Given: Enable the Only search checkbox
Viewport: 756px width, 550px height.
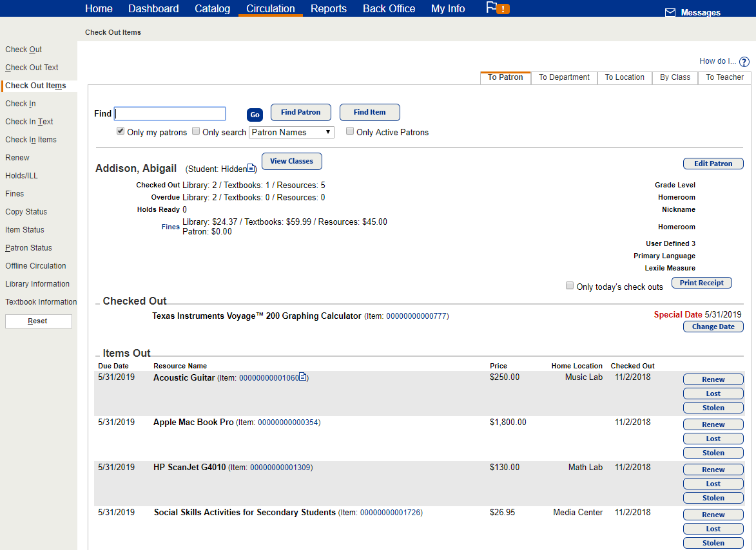Looking at the screenshot, I should (x=196, y=131).
